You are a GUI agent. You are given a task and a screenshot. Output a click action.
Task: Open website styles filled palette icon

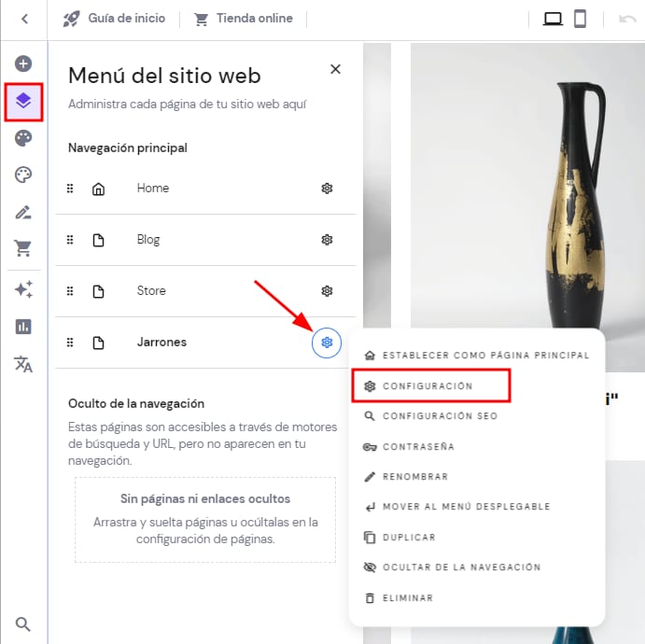pyautogui.click(x=23, y=138)
